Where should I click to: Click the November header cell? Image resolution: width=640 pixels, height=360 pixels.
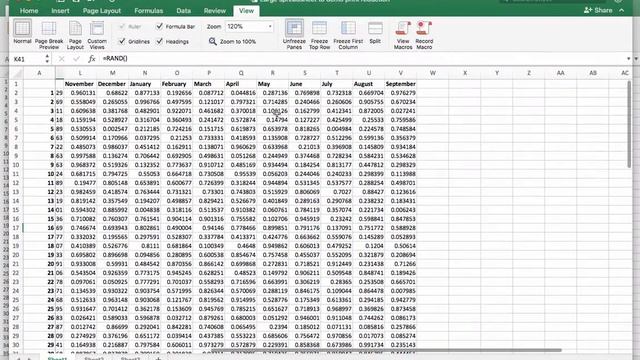pos(79,84)
